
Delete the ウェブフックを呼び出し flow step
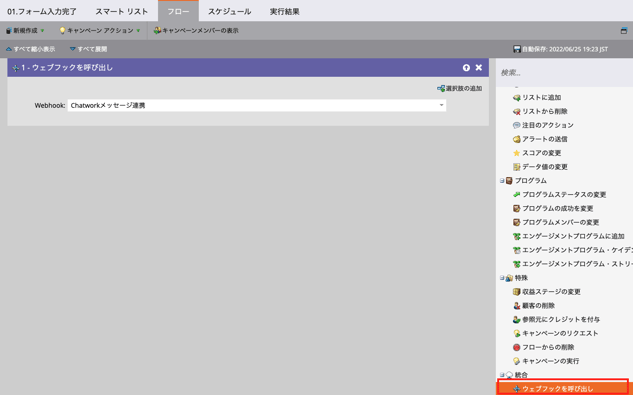[x=479, y=67]
